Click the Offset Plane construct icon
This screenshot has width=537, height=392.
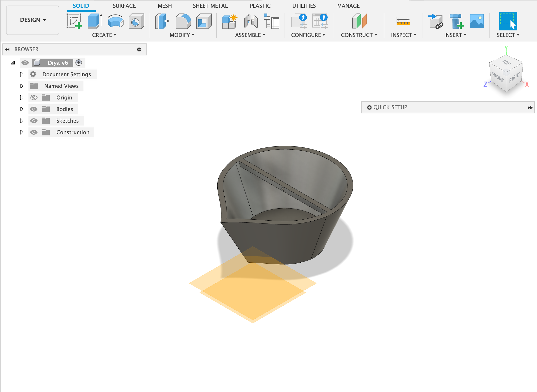[359, 21]
